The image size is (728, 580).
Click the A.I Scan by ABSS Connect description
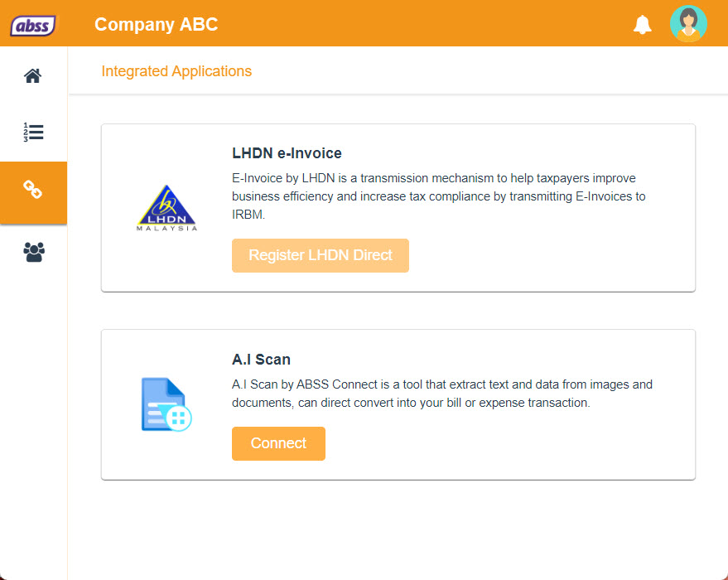(441, 394)
